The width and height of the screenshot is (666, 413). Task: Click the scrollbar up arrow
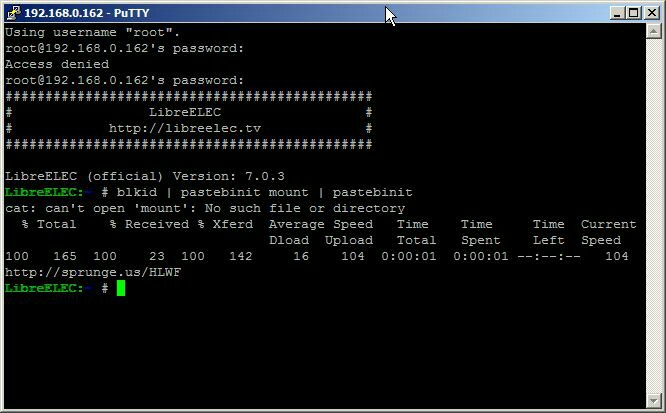653,31
